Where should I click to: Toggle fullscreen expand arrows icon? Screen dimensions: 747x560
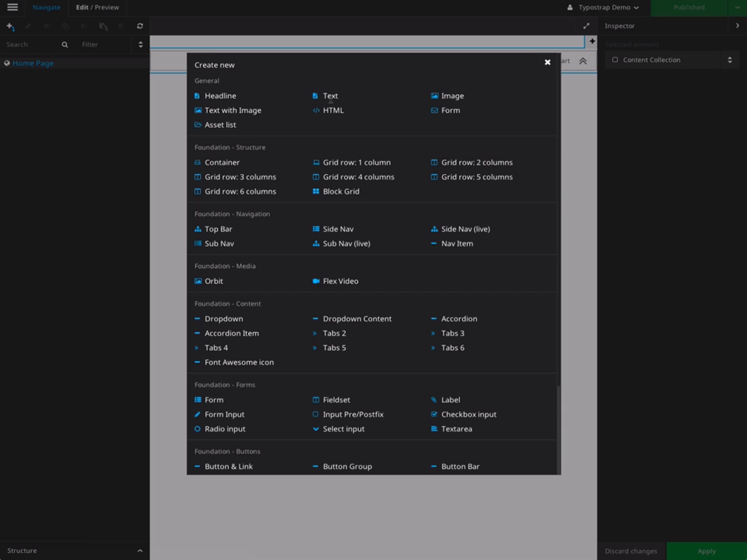(x=586, y=26)
